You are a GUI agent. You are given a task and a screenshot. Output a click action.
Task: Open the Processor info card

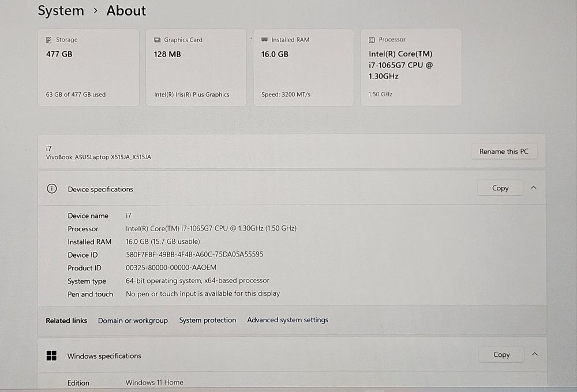click(411, 67)
